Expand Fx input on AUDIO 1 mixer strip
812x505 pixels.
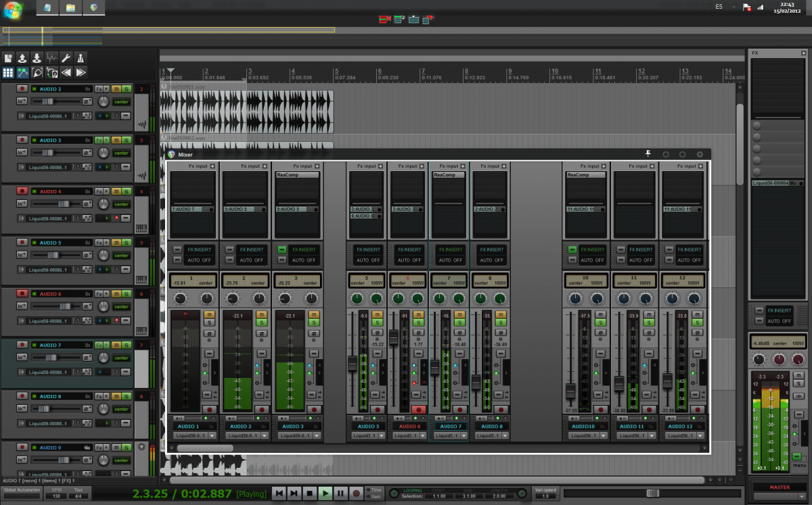click(x=211, y=166)
